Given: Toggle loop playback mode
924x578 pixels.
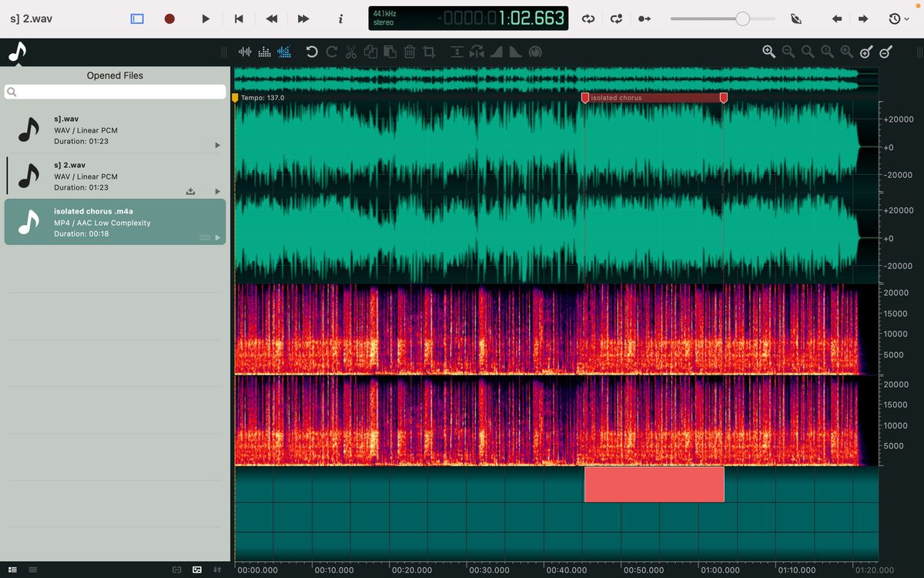Looking at the screenshot, I should [588, 18].
